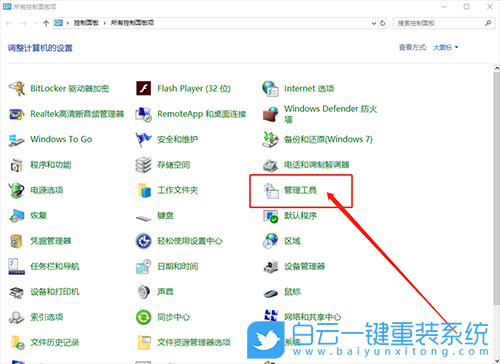This screenshot has width=500, height=364.
Task: Expand the 大图标 view mode dropdown
Action: pyautogui.click(x=446, y=48)
